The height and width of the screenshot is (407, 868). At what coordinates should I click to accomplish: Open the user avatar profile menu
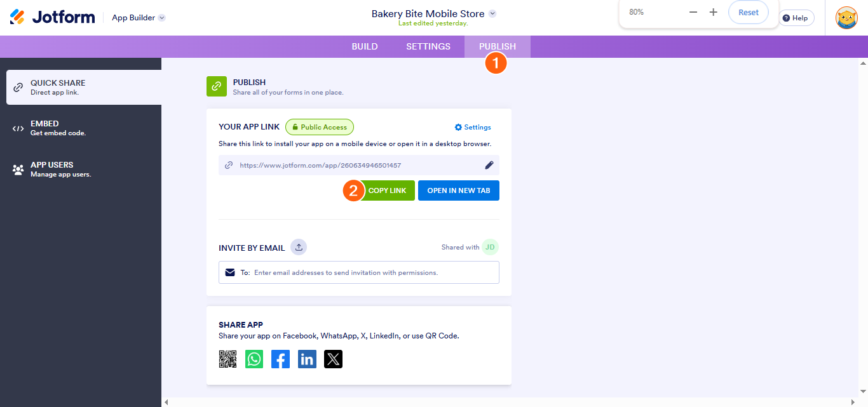[846, 18]
